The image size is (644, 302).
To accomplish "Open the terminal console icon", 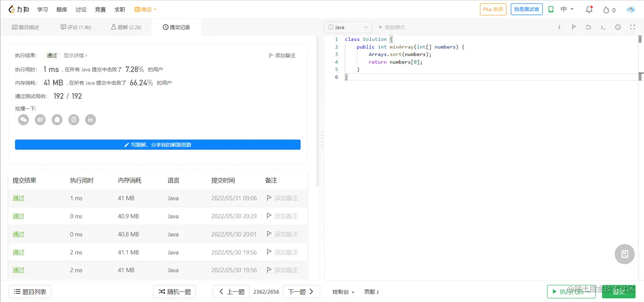I will 603,27.
